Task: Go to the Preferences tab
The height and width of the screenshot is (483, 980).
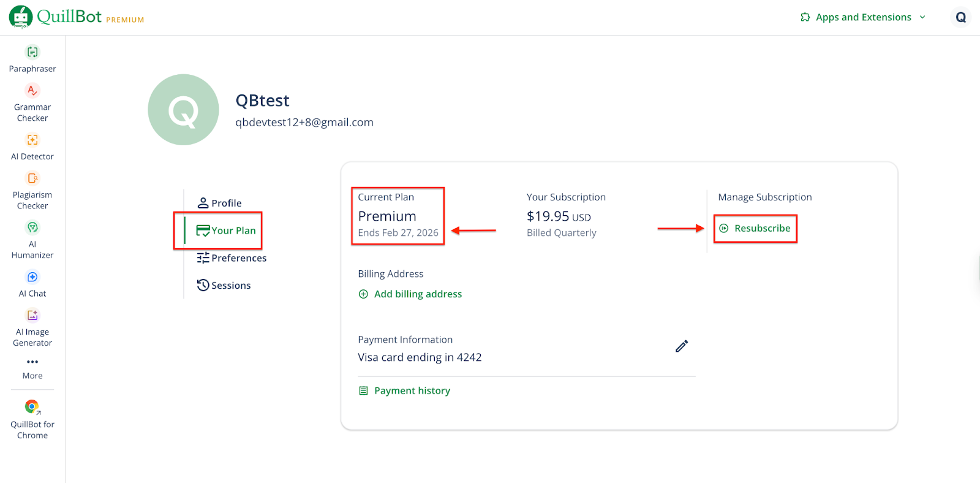Action: [232, 258]
